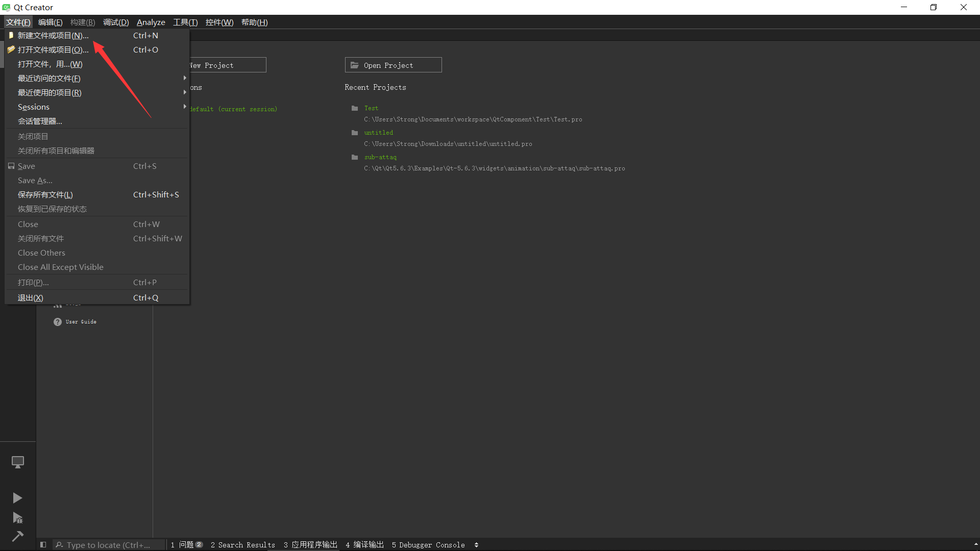Click the Open Project button

coord(394,65)
